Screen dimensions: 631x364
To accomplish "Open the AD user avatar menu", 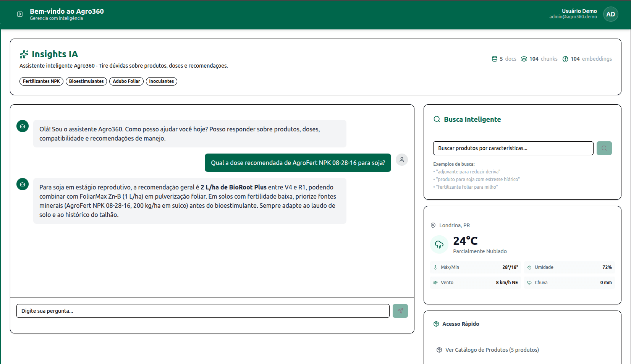I will coord(610,14).
